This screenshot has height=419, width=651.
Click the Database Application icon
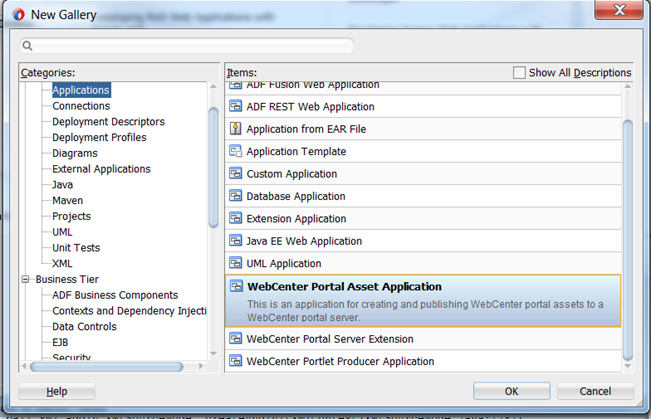pyautogui.click(x=236, y=197)
